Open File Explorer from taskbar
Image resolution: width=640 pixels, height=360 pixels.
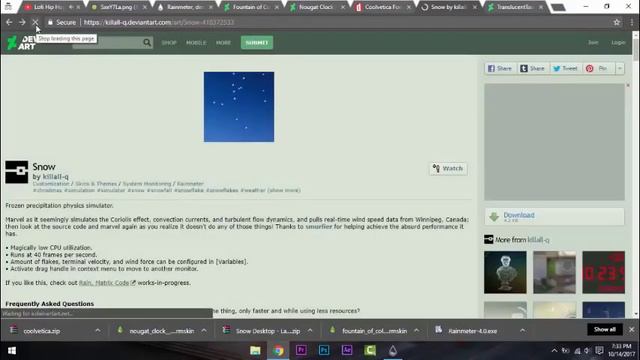tap(256, 351)
